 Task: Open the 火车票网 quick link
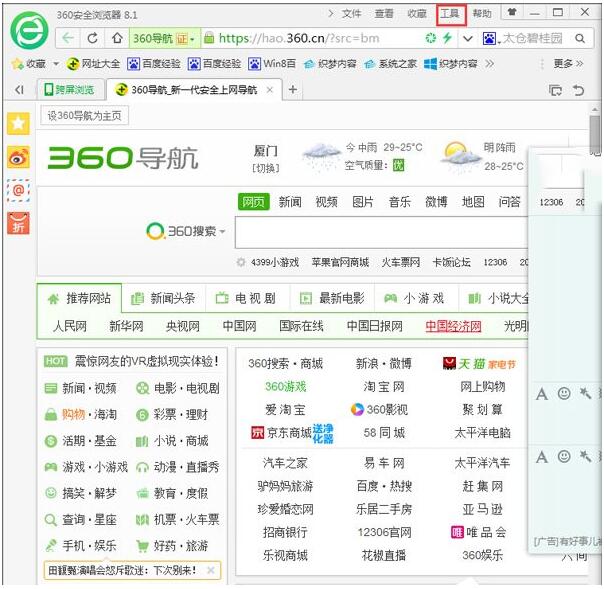click(x=400, y=262)
